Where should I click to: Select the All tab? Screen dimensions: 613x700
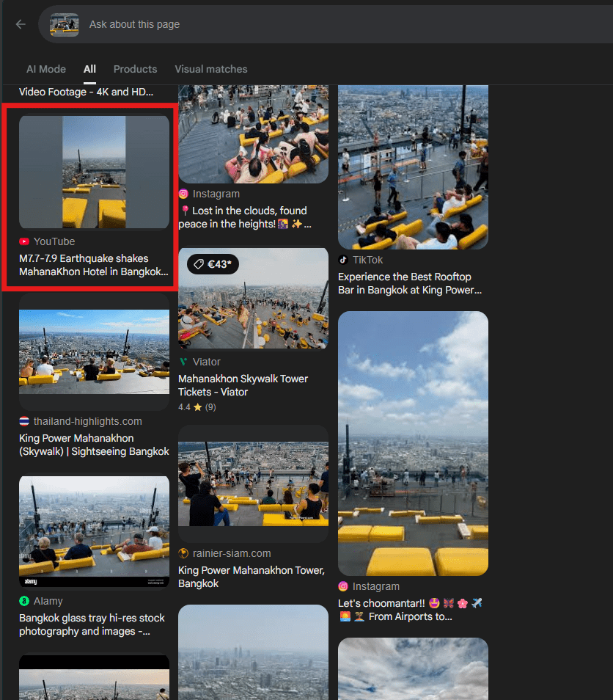(x=89, y=69)
